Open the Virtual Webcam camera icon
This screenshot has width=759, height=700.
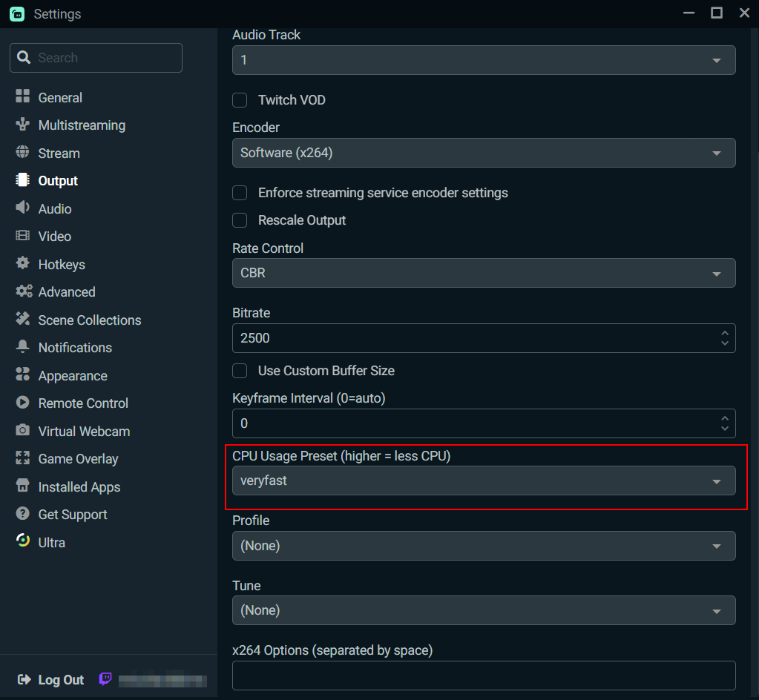point(23,431)
